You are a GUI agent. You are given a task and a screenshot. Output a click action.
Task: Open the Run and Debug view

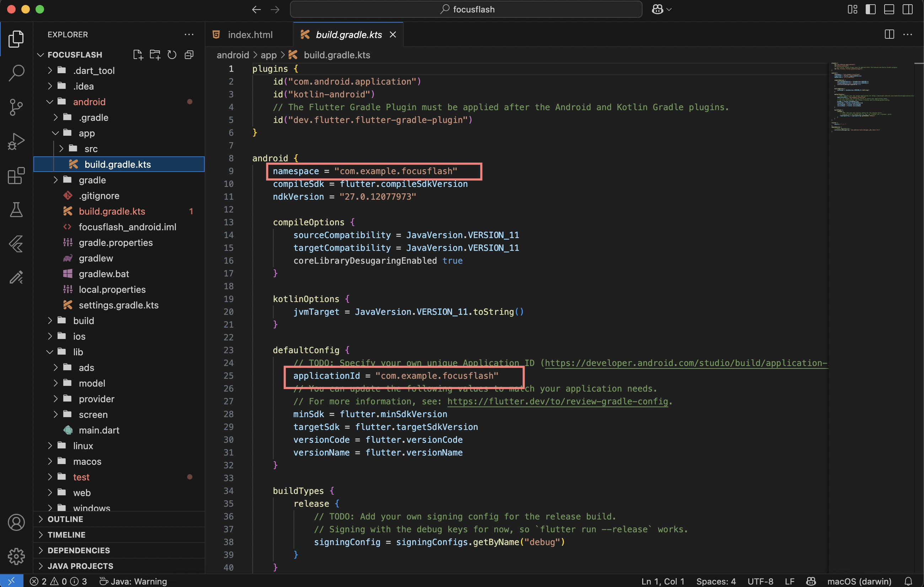click(x=16, y=141)
